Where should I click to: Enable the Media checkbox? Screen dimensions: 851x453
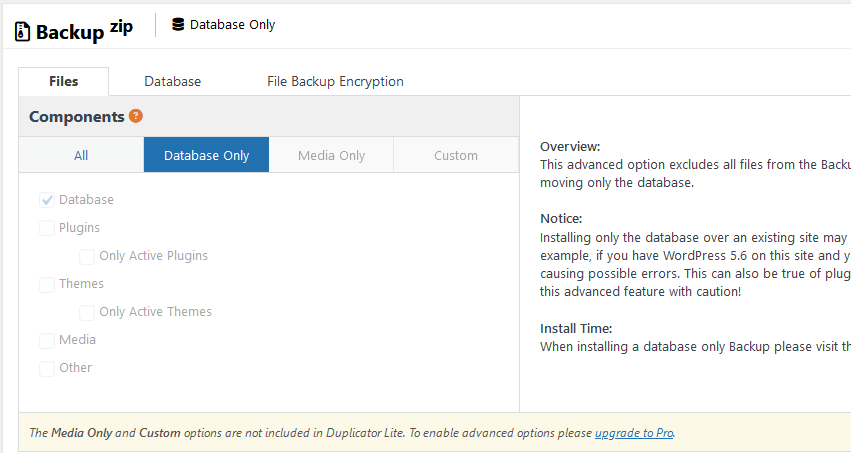[x=47, y=340]
